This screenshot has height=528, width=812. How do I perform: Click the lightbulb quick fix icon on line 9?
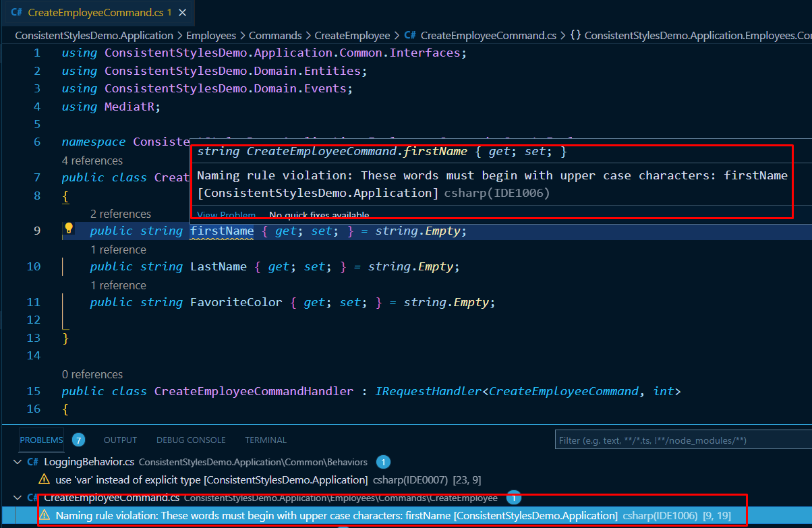pos(69,229)
